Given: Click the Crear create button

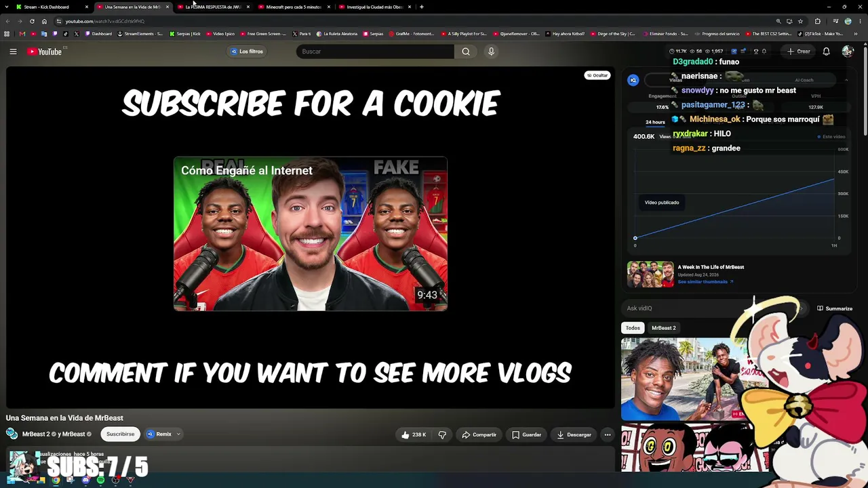Looking at the screenshot, I should tap(799, 52).
